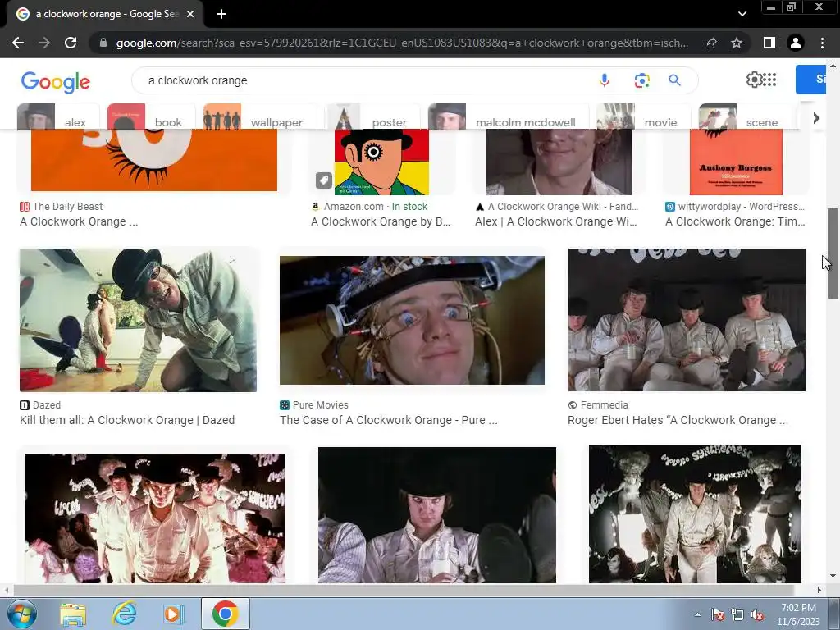This screenshot has width=840, height=630.
Task: Bookmark this page with the star icon
Action: click(737, 43)
